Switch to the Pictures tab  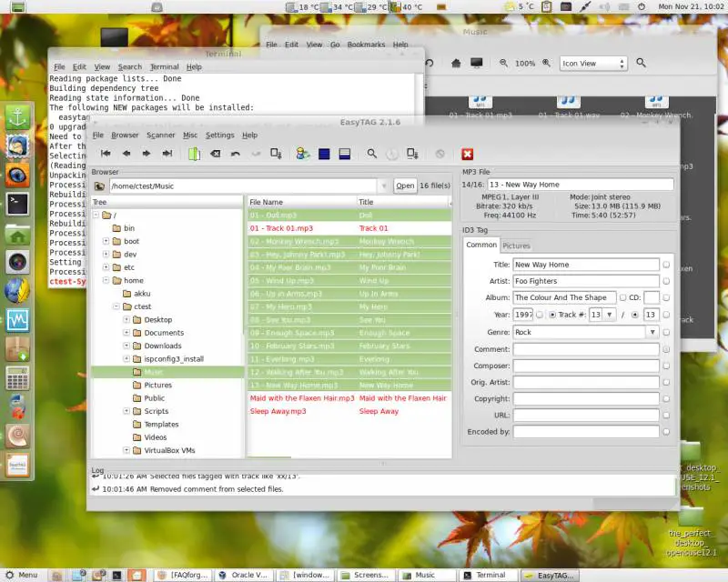[x=516, y=246]
